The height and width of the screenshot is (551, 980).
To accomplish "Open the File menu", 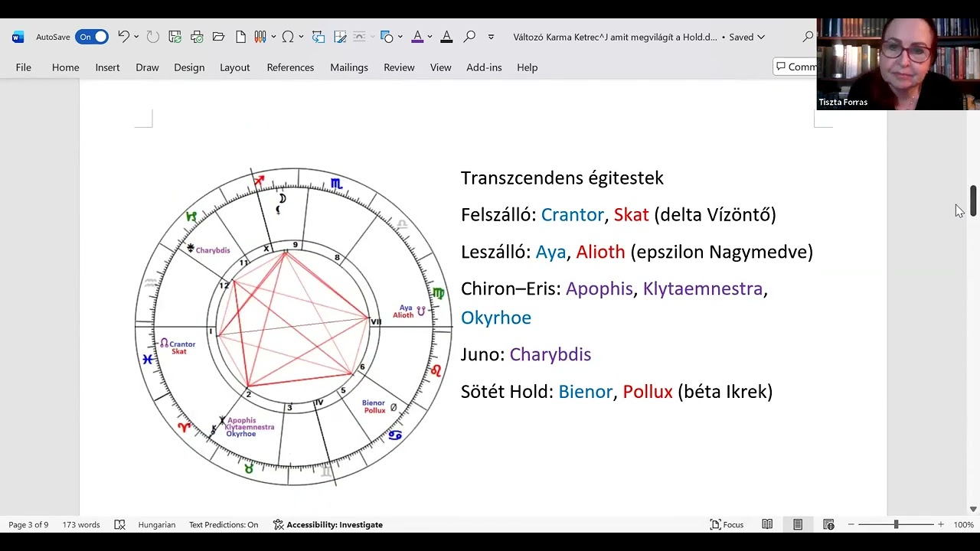I will tap(24, 67).
